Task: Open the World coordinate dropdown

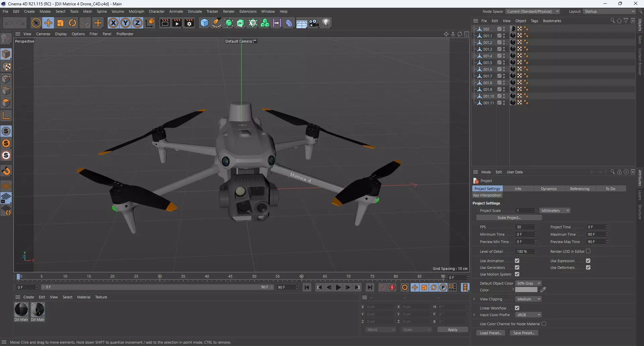Action: [x=381, y=330]
